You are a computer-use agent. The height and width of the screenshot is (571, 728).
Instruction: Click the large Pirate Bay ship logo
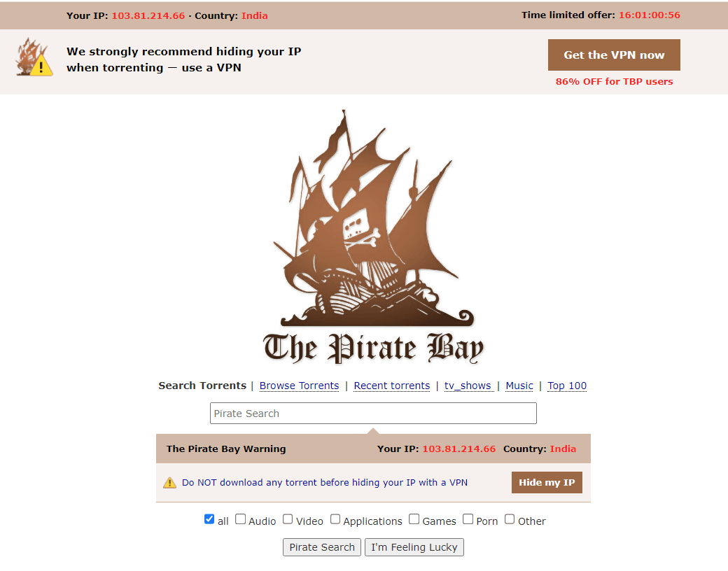point(373,218)
